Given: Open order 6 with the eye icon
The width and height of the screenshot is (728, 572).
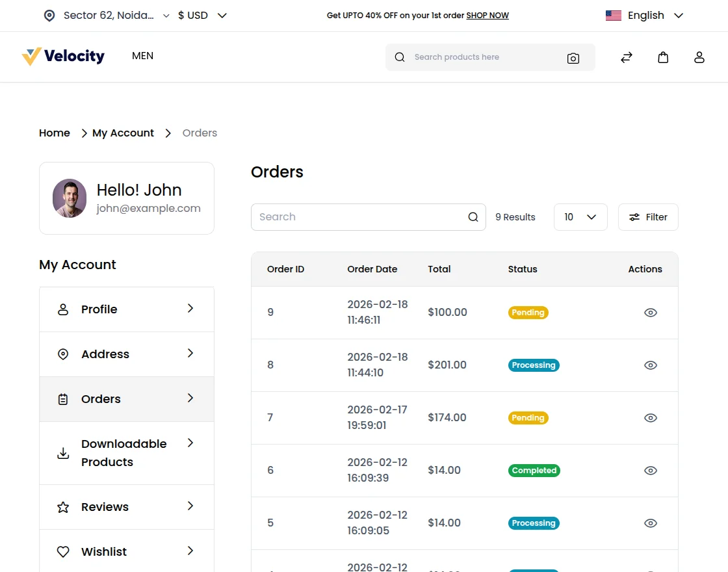Looking at the screenshot, I should pos(650,471).
